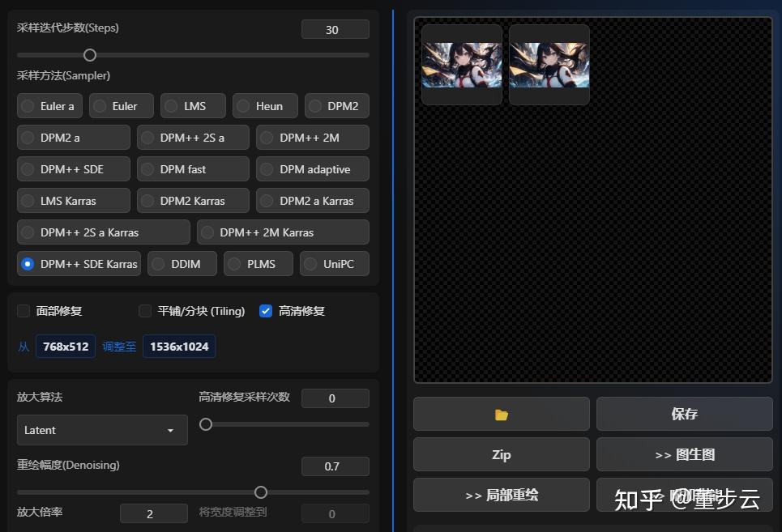Click the Zip download button
This screenshot has width=782, height=532.
pyautogui.click(x=501, y=454)
